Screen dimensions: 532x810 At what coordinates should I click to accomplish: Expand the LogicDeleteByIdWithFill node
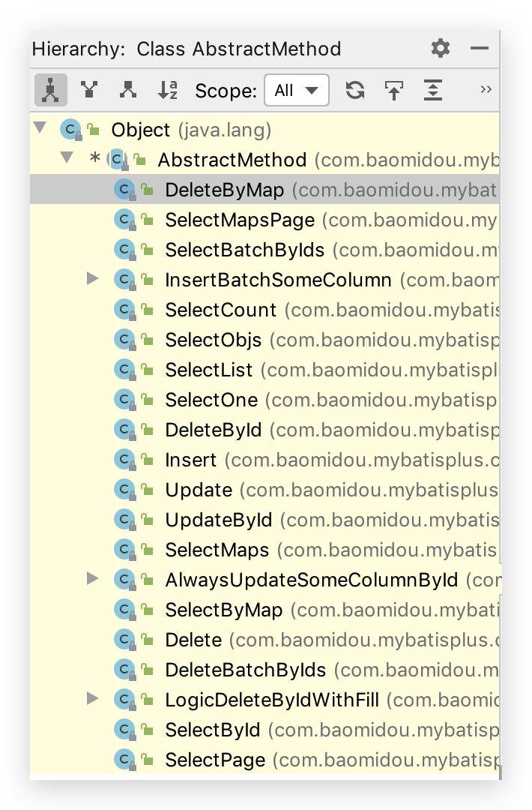(93, 699)
